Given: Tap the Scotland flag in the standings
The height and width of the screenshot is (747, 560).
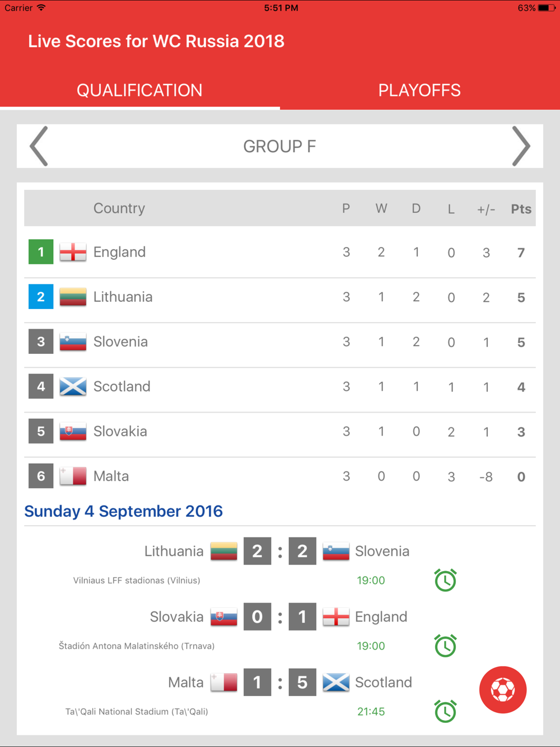Looking at the screenshot, I should [73, 386].
